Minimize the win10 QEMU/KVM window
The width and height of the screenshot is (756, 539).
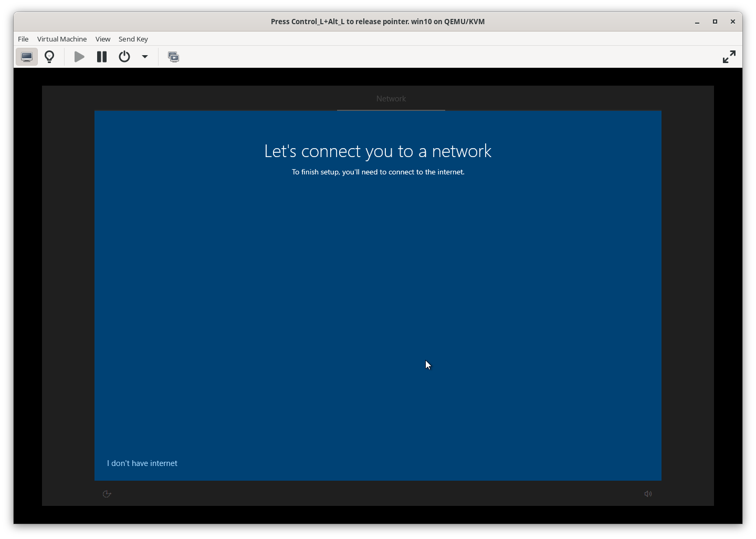(x=697, y=22)
